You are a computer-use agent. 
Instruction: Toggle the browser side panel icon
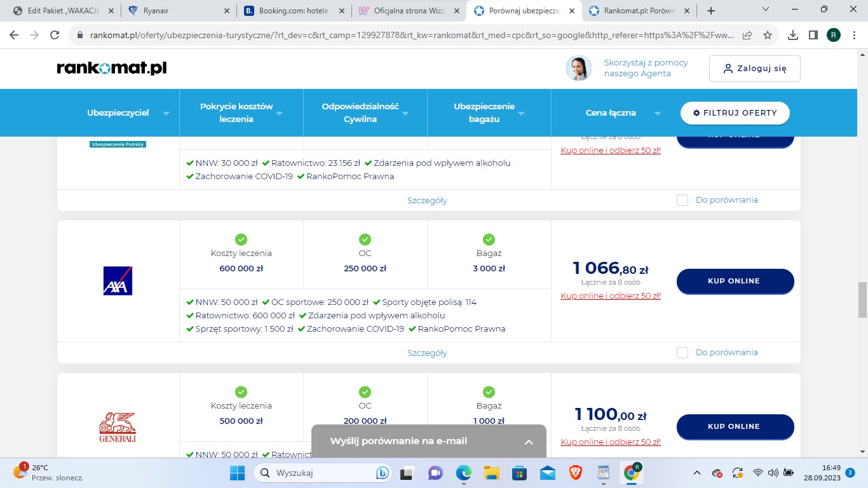click(x=813, y=35)
